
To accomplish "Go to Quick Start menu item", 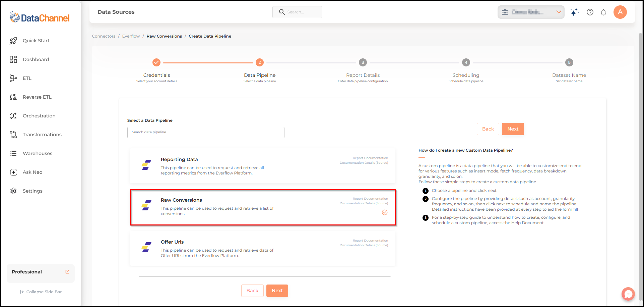I will point(36,41).
